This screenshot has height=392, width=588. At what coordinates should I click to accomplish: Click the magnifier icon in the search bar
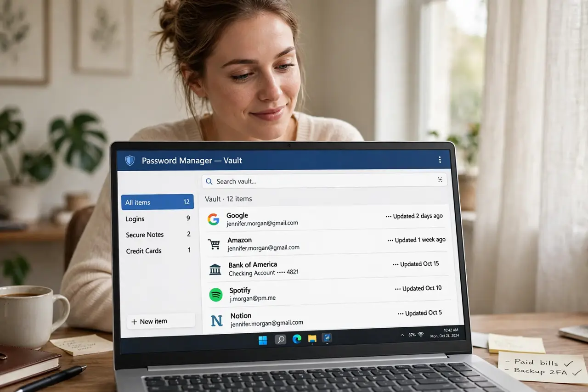pyautogui.click(x=209, y=181)
